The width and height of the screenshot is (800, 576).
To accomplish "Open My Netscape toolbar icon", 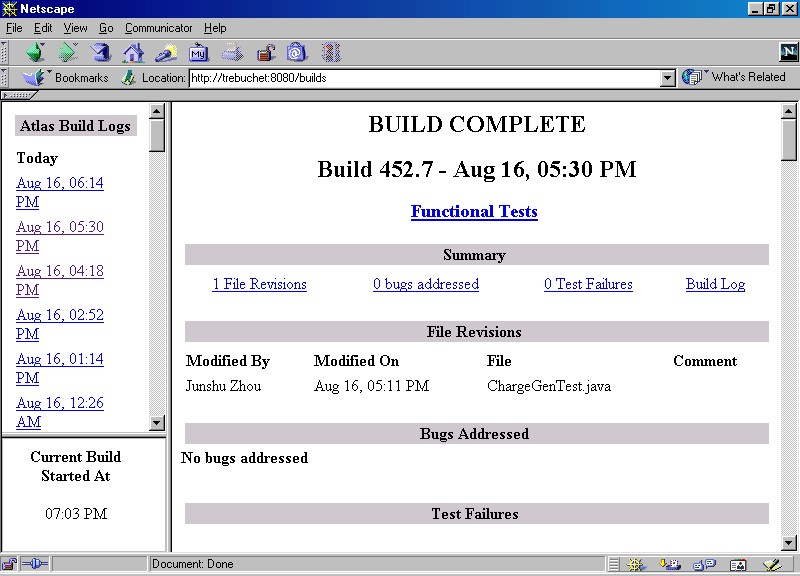I will pos(198,52).
